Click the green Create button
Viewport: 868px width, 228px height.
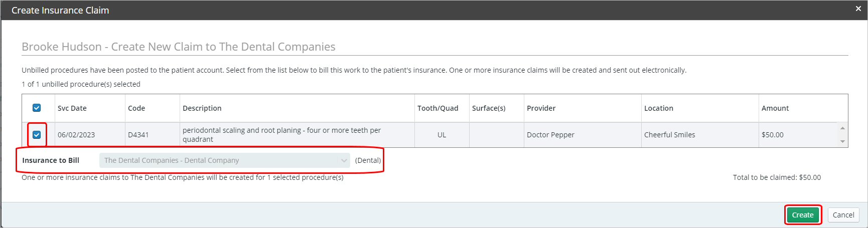[x=803, y=215]
